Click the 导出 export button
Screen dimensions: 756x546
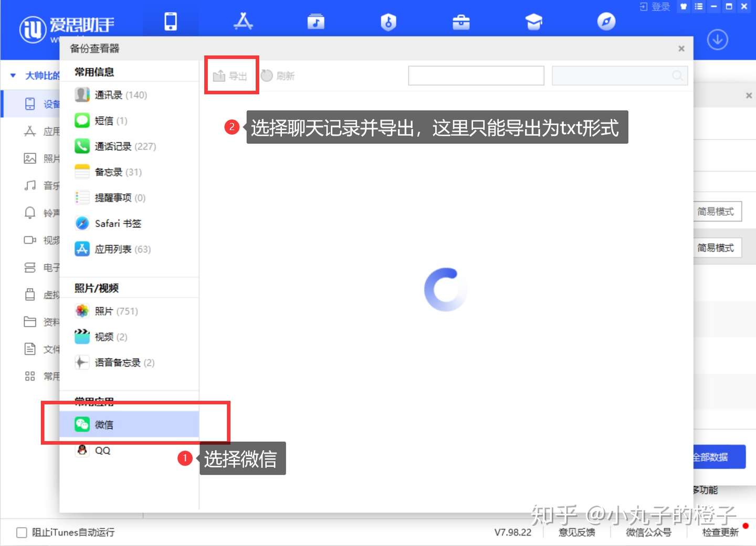coord(230,76)
